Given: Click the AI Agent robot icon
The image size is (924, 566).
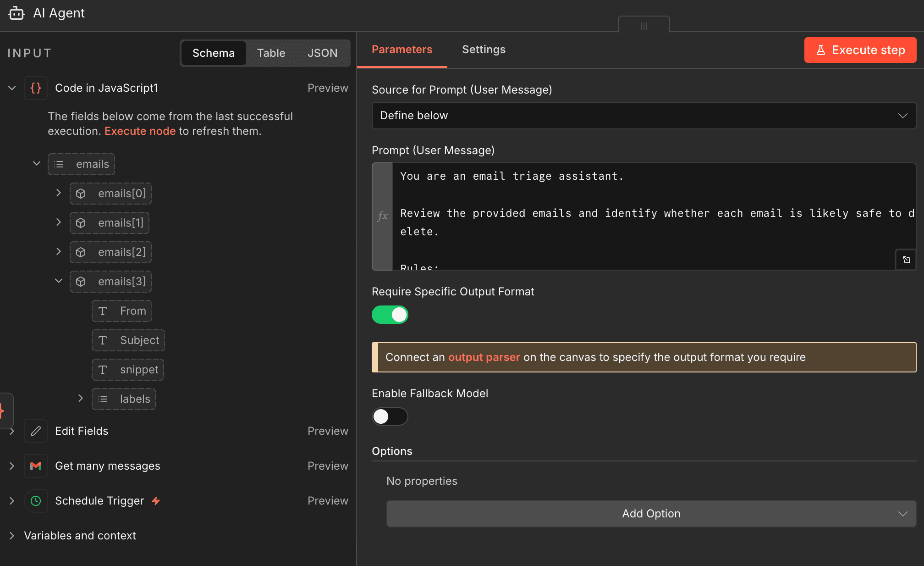Looking at the screenshot, I should [x=16, y=13].
